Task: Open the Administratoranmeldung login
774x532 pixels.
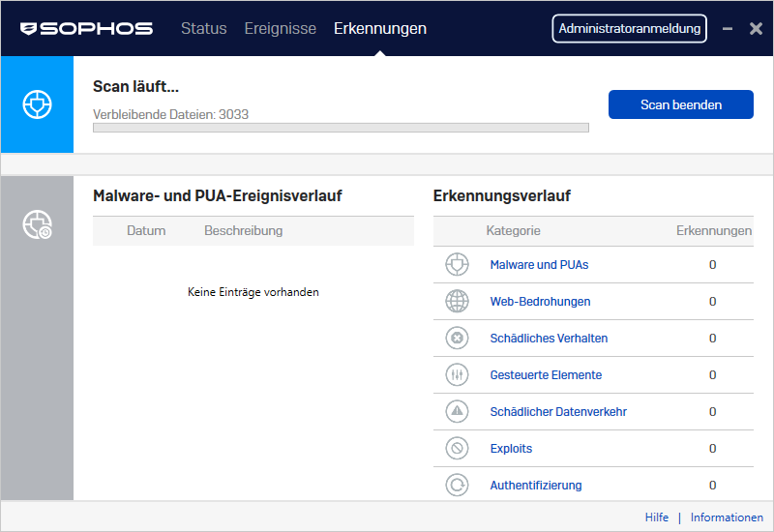Action: click(x=630, y=29)
